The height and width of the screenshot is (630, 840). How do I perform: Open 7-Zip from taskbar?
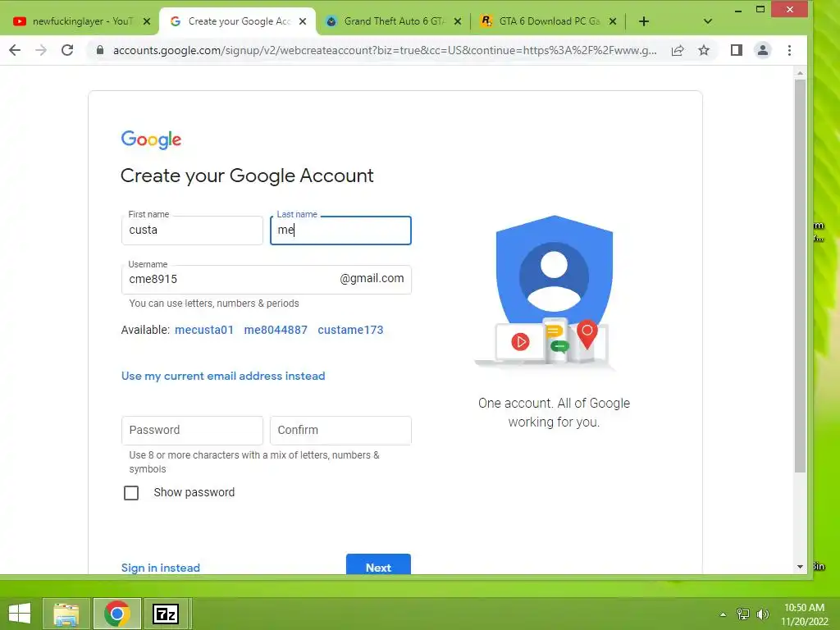[x=166, y=614]
